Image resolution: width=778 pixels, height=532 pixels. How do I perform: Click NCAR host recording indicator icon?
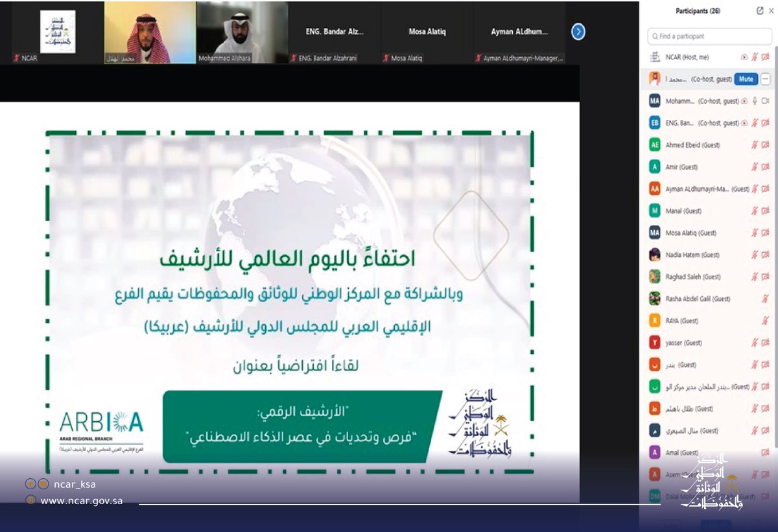coord(744,57)
